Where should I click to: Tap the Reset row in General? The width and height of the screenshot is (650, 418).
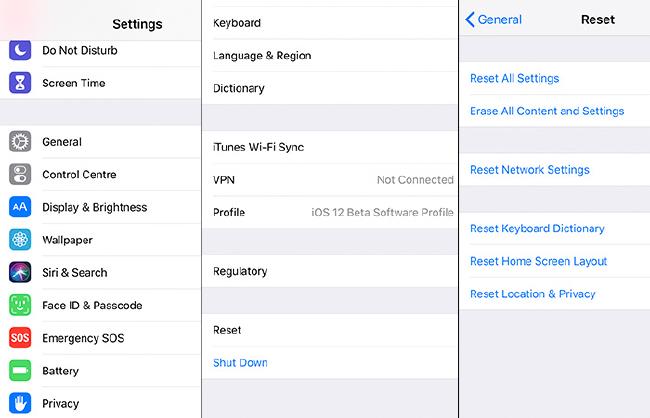click(x=330, y=330)
